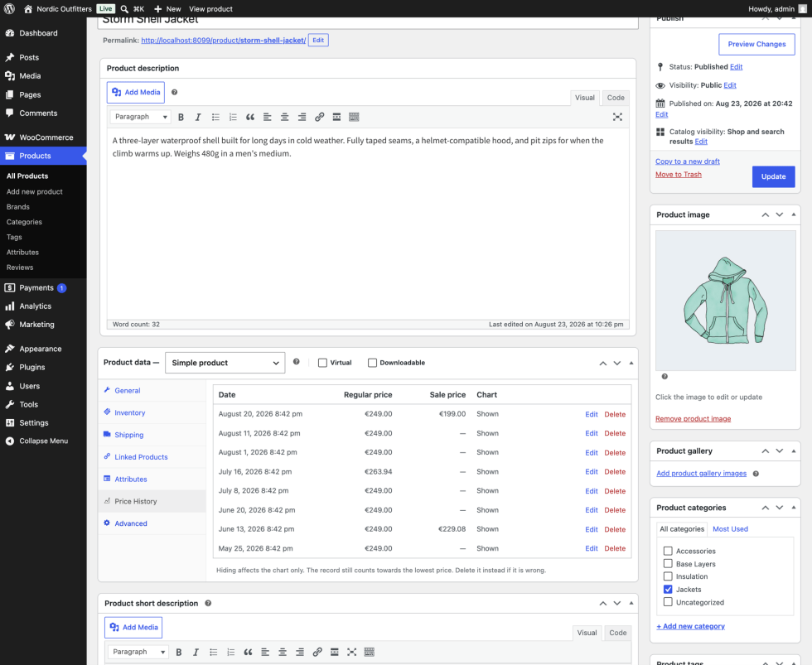Screen dimensions: 812x665
Task: Enable the Virtual checkbox
Action: 322,363
